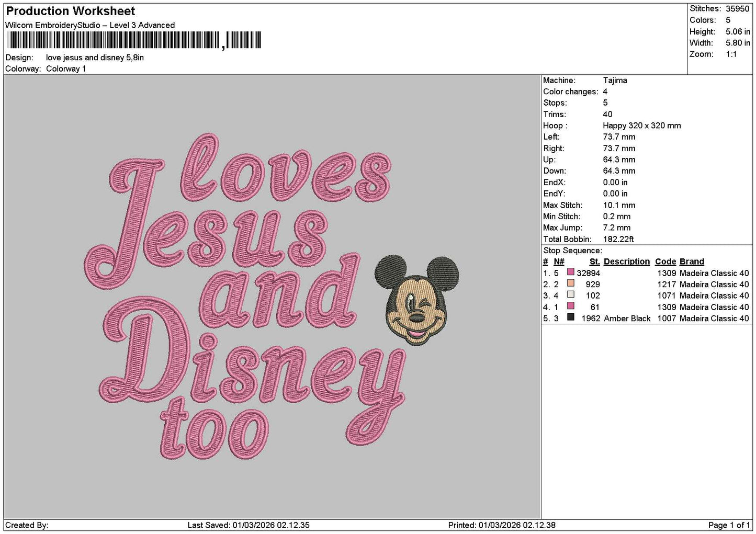Click 'Madeira Classic 40' brand in the 1071 row
756x534 pixels.
pos(714,296)
